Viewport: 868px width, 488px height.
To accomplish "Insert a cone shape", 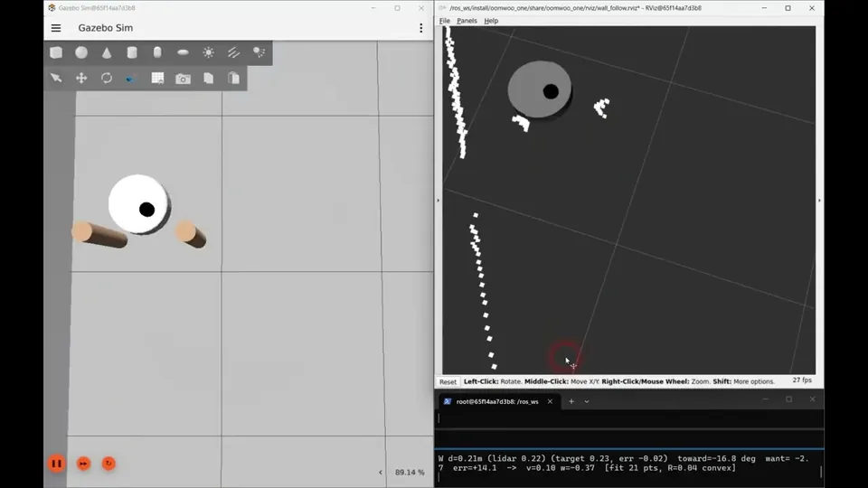I will 107,52.
